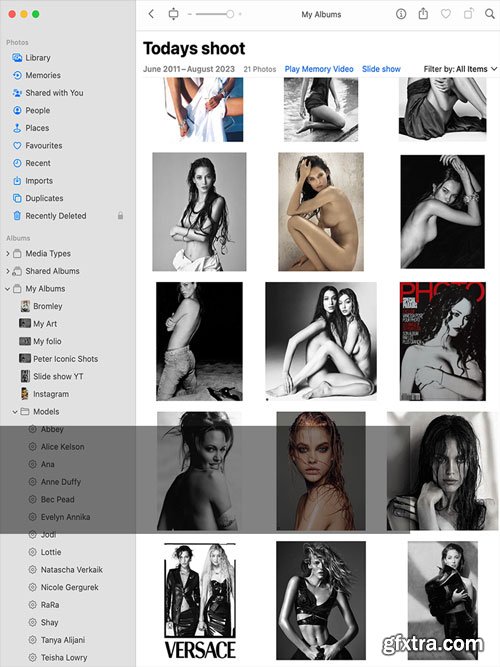The width and height of the screenshot is (500, 667).
Task: Click Play Memory Video link
Action: 319,69
